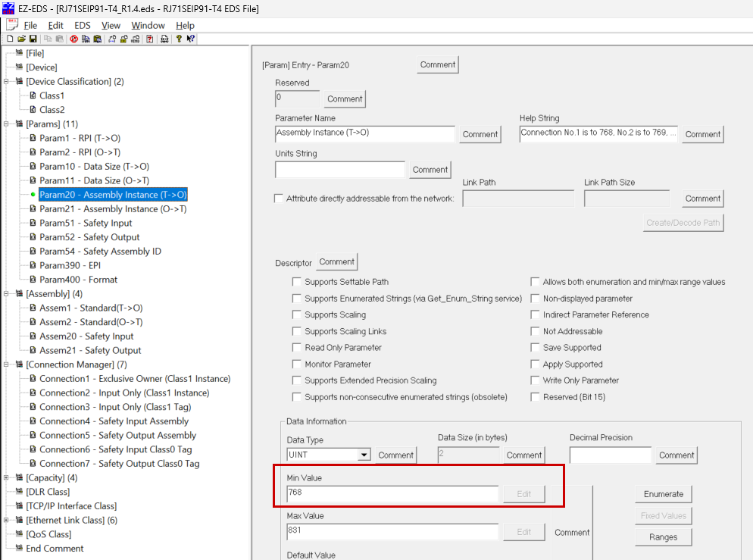Enable Monitor Parameter checkbox
Screen dimensions: 753x560
pyautogui.click(x=297, y=364)
